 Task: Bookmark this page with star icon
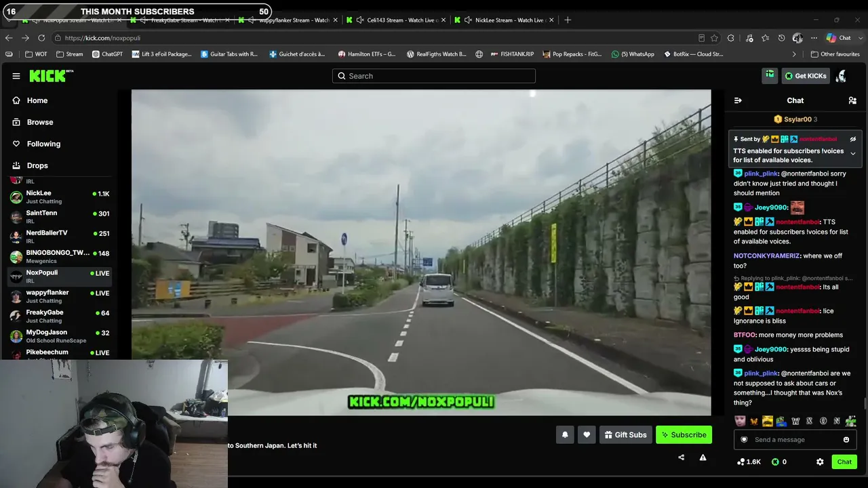(x=714, y=38)
